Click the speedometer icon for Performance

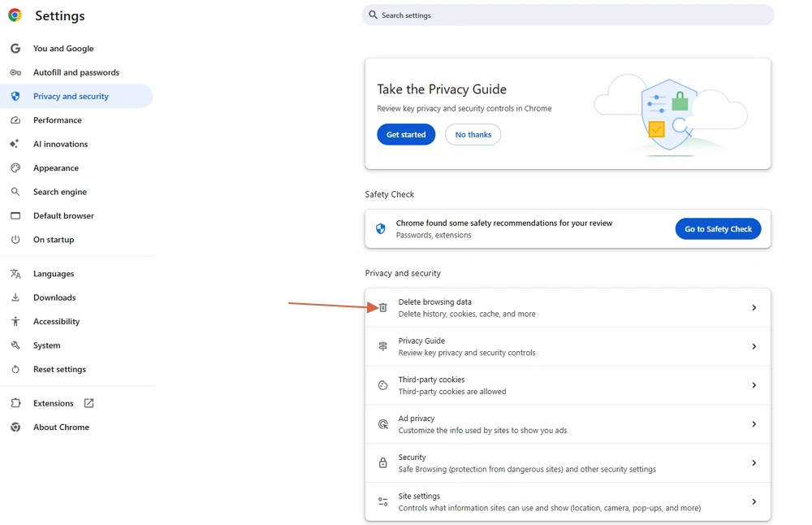click(15, 119)
